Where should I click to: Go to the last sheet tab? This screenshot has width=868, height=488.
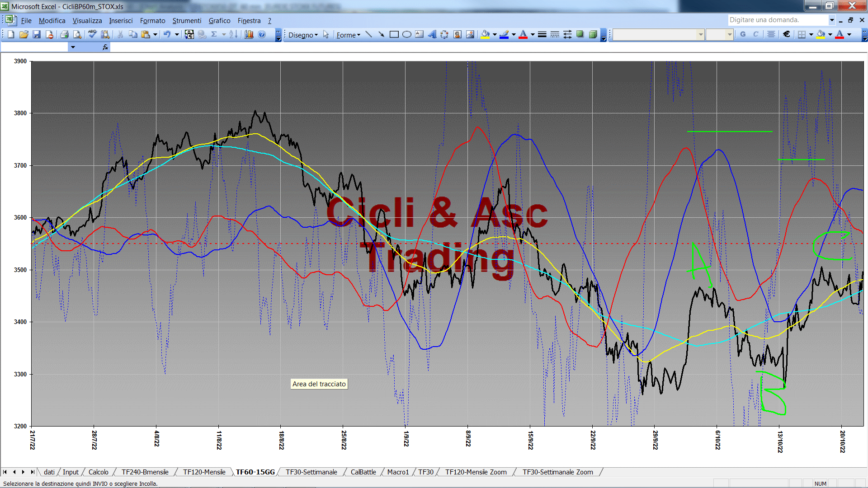pos(32,472)
